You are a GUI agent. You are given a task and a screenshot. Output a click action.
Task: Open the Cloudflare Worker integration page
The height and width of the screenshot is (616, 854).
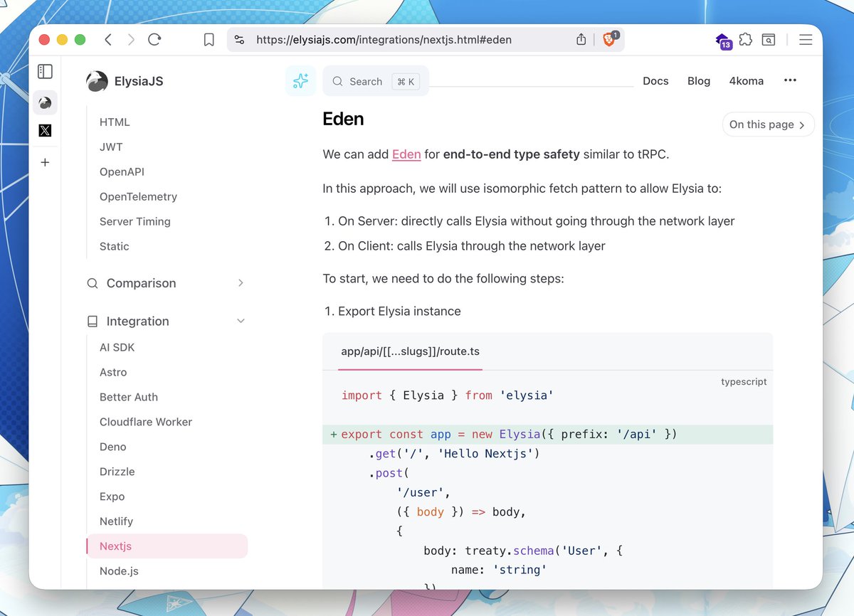[x=146, y=423]
